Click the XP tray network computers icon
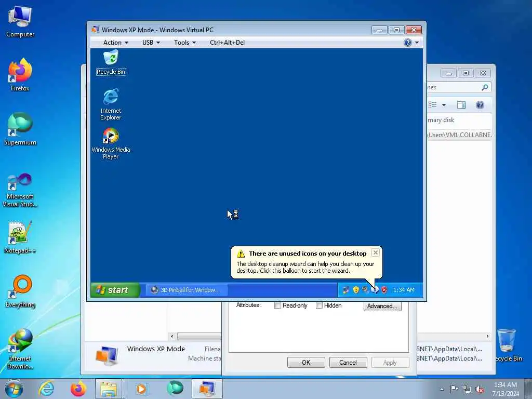The height and width of the screenshot is (399, 532). pyautogui.click(x=345, y=290)
